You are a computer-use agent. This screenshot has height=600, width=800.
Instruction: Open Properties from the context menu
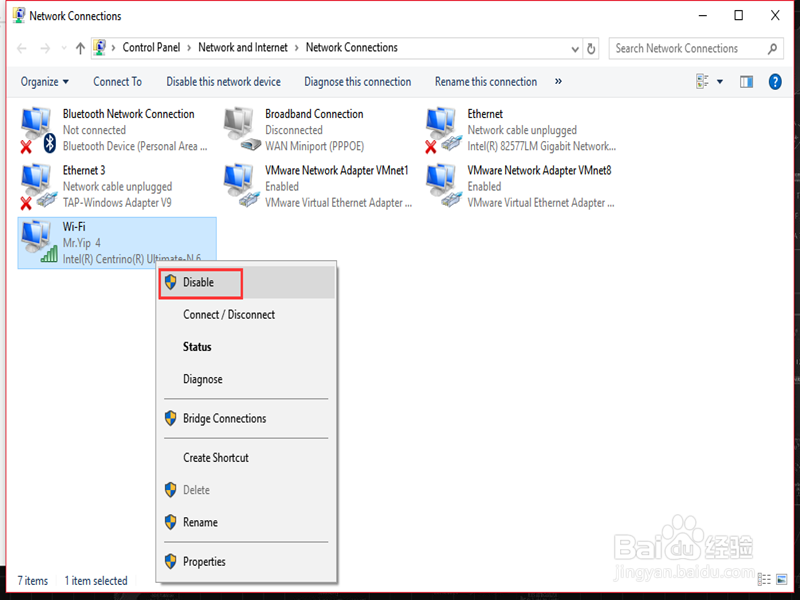tap(247, 562)
